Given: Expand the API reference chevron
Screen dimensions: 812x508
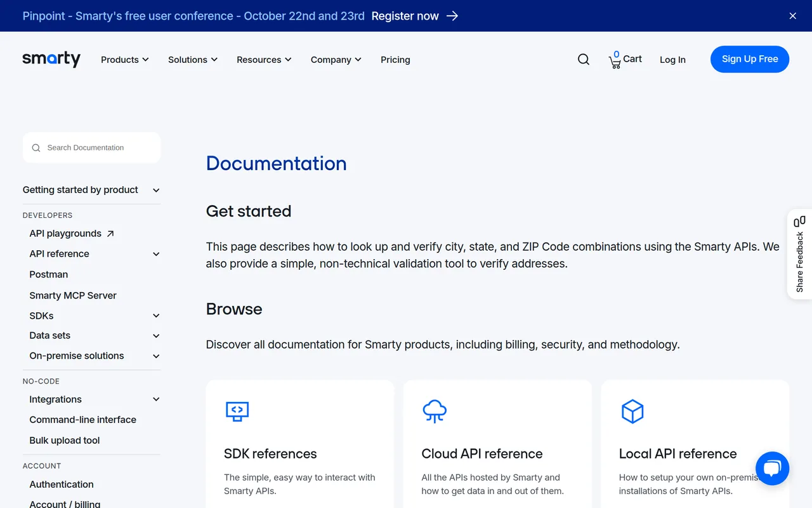Looking at the screenshot, I should coord(156,254).
